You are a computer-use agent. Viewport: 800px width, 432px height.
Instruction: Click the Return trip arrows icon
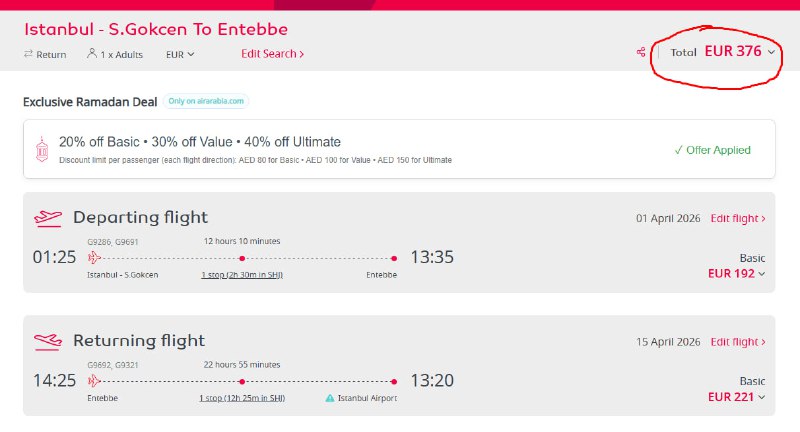28,54
